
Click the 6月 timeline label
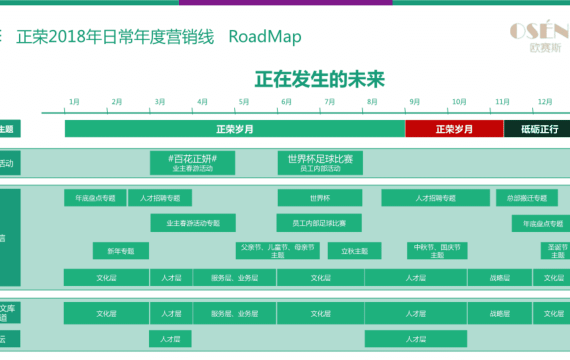[286, 101]
